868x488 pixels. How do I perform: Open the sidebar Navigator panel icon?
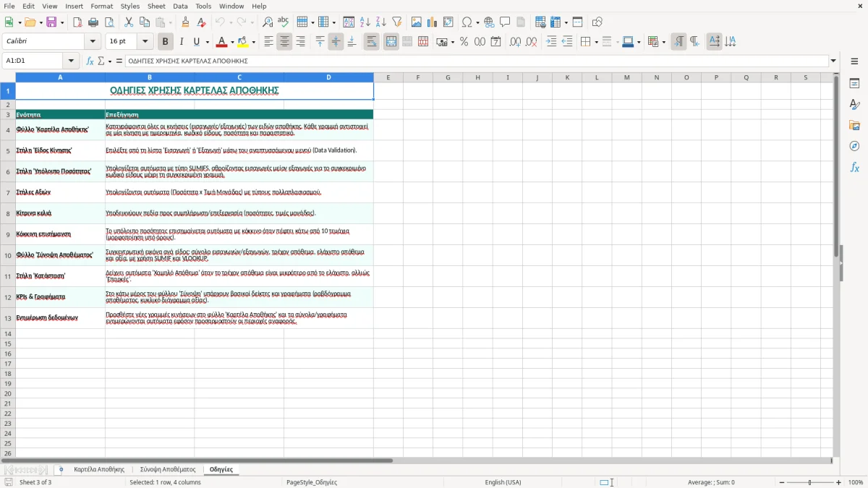pos(854,146)
